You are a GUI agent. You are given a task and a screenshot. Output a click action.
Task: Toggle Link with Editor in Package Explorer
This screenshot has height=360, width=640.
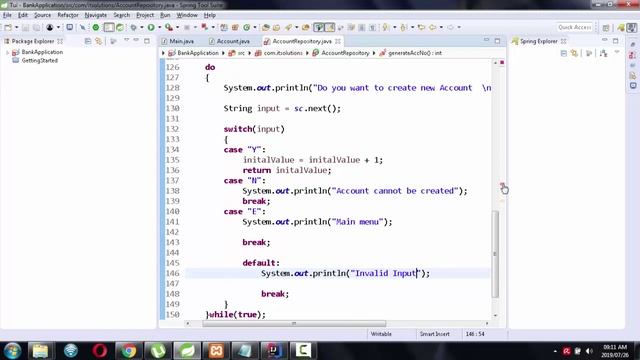pyautogui.click(x=98, y=41)
